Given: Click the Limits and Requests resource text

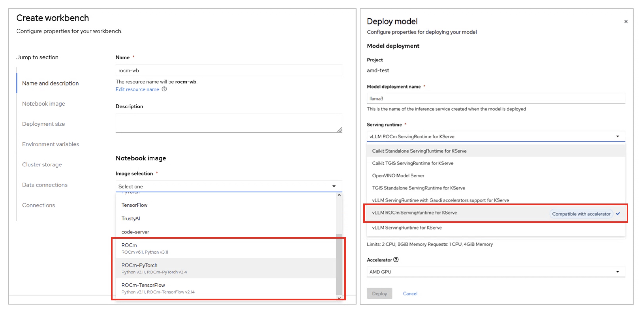Looking at the screenshot, I should pyautogui.click(x=430, y=244).
